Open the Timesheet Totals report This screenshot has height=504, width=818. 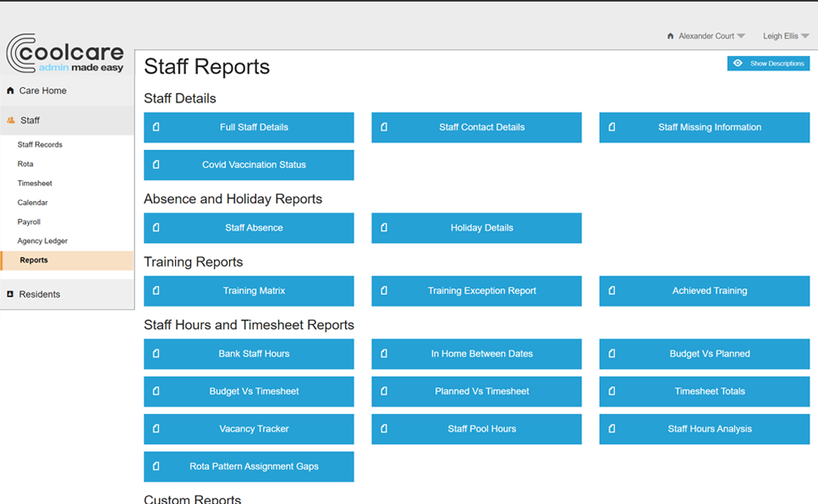704,391
